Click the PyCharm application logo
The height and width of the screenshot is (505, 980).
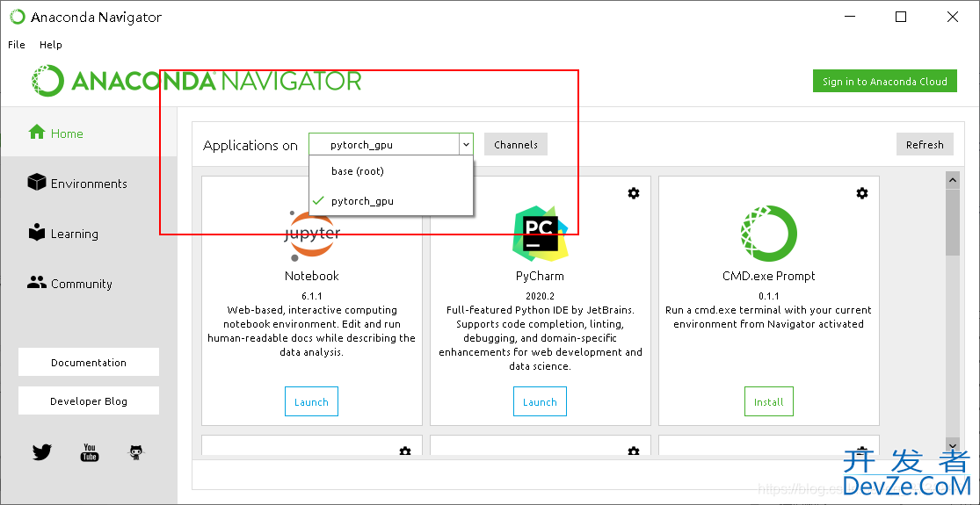click(x=540, y=234)
